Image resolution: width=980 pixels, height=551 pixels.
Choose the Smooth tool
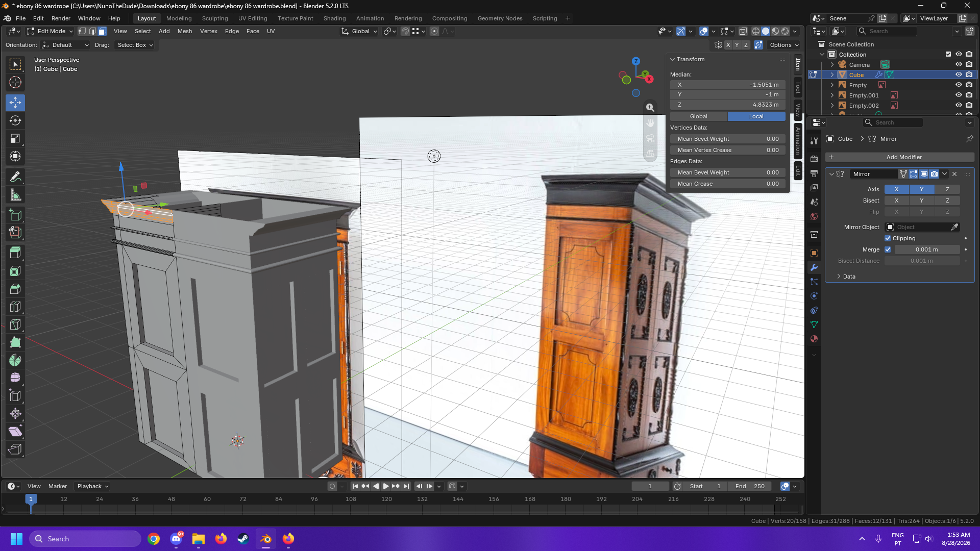pos(15,378)
